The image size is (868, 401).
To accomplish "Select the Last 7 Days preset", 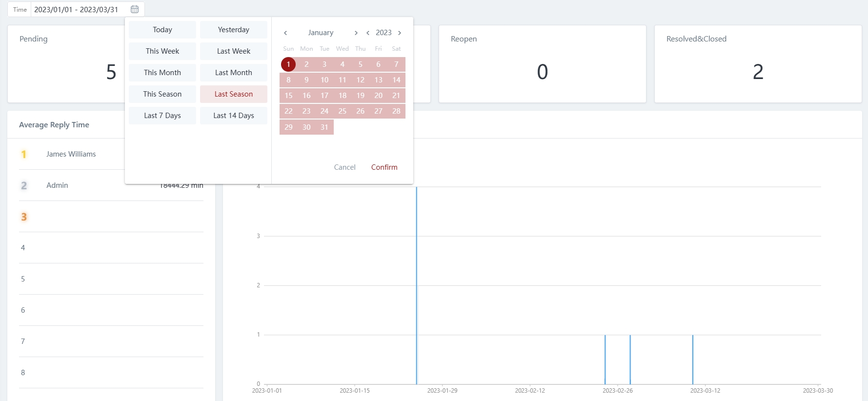I will click(x=162, y=116).
